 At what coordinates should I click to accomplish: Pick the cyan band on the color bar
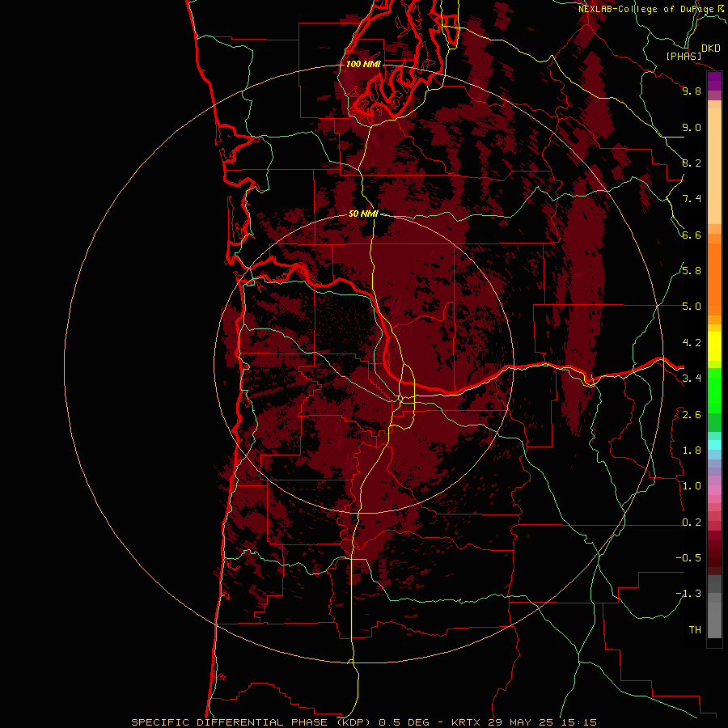click(x=714, y=444)
